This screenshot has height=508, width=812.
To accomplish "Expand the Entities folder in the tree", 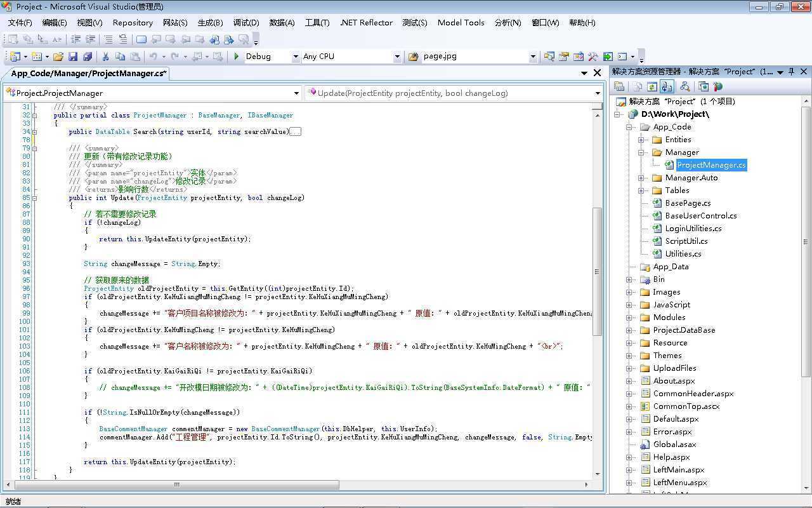I will tap(641, 140).
